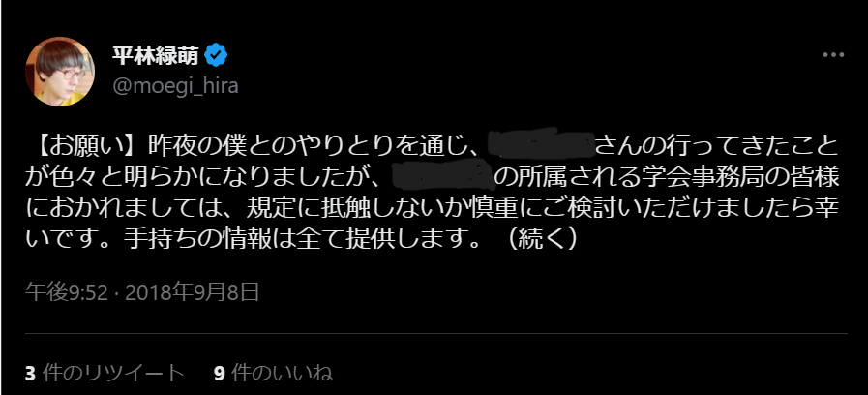Click the retweet count number 3
The image size is (868, 395).
30,374
